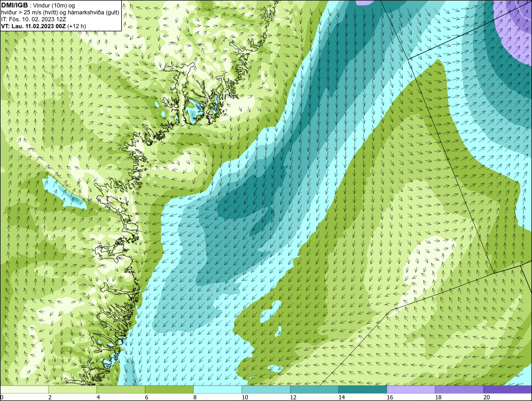This screenshot has width=532, height=401.
Task: Select the 4–6 m/s green legend swatch
Action: (121, 389)
